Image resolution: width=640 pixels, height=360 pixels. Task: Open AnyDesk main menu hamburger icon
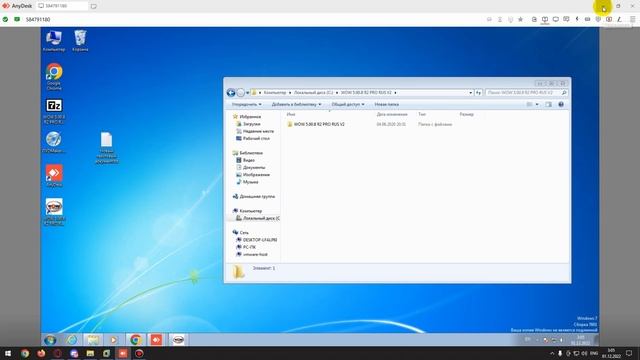tap(632, 19)
